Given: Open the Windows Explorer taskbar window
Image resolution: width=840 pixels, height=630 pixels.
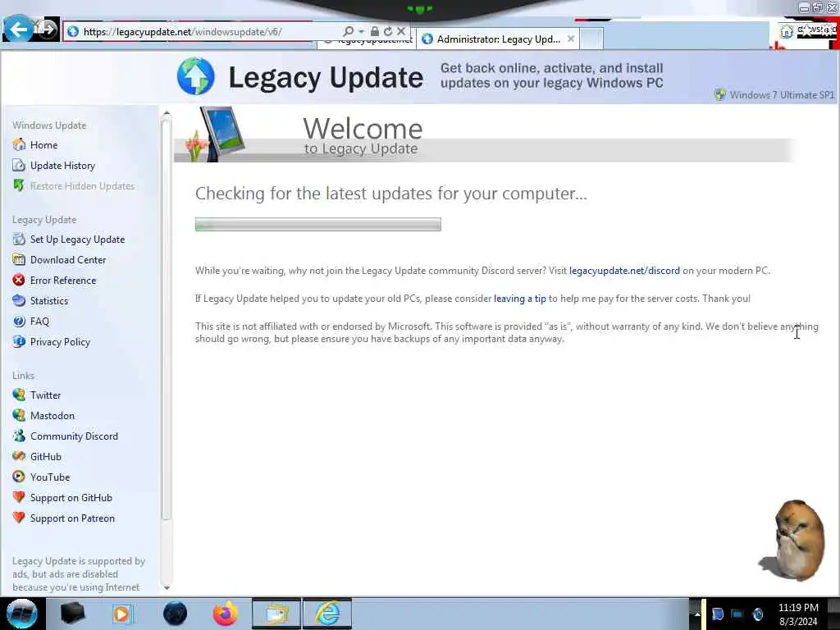Looking at the screenshot, I should 276,614.
